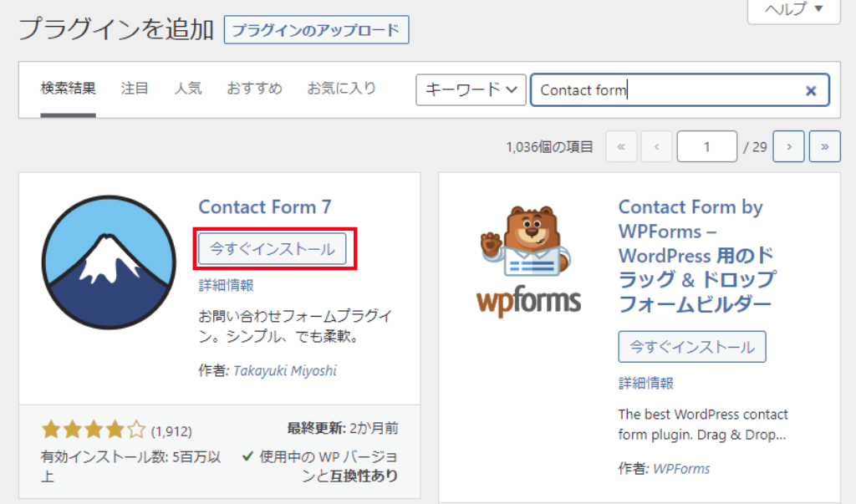The width and height of the screenshot is (856, 504).
Task: Switch to the 注目 tab
Action: click(x=135, y=89)
